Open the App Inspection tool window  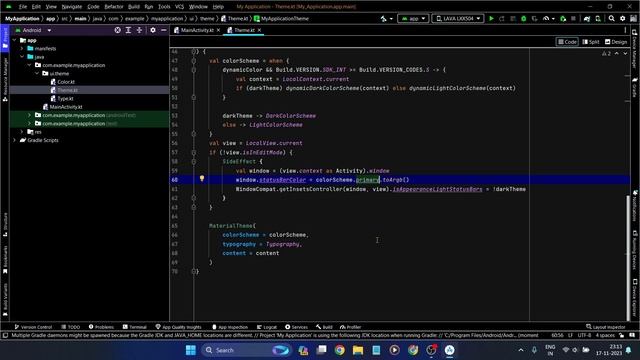coord(230,327)
